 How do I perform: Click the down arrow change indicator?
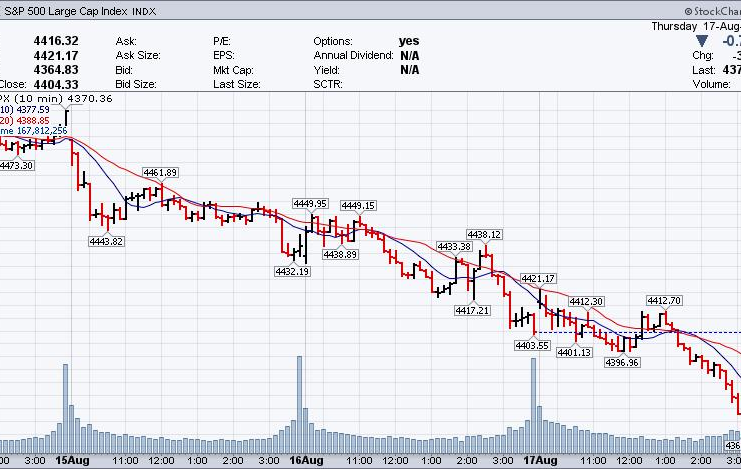coord(701,41)
